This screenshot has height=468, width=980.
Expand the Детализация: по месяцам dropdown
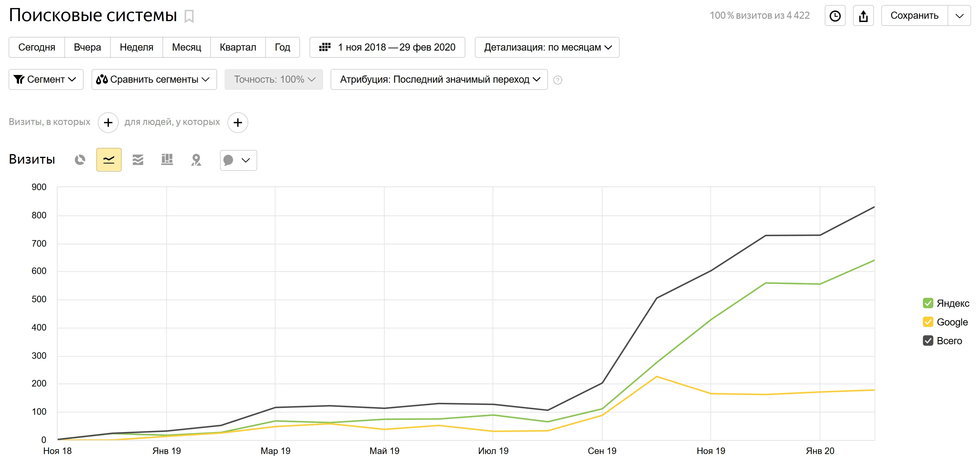(x=547, y=47)
